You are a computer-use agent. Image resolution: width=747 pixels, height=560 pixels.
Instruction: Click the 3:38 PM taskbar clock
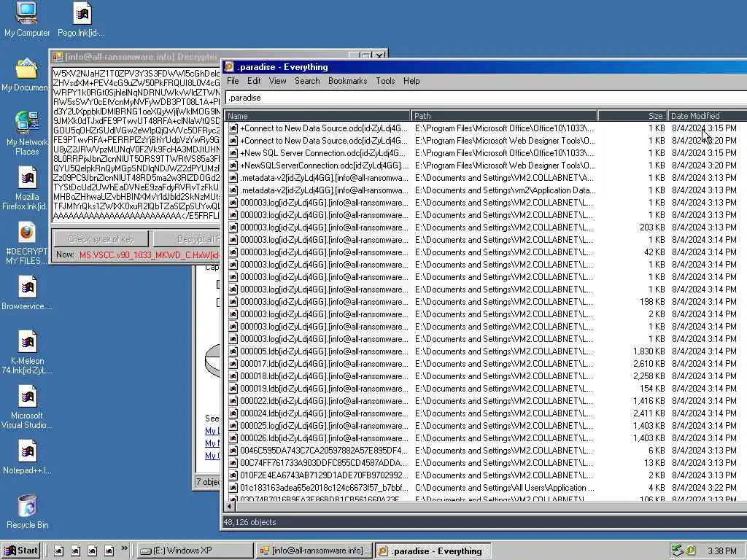click(721, 551)
